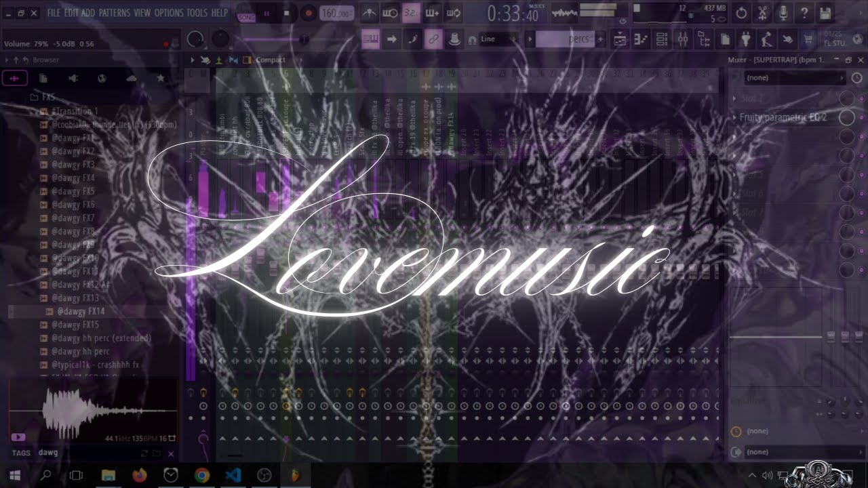This screenshot has height=488, width=868.
Task: Adjust the main volume knob
Action: coord(195,39)
